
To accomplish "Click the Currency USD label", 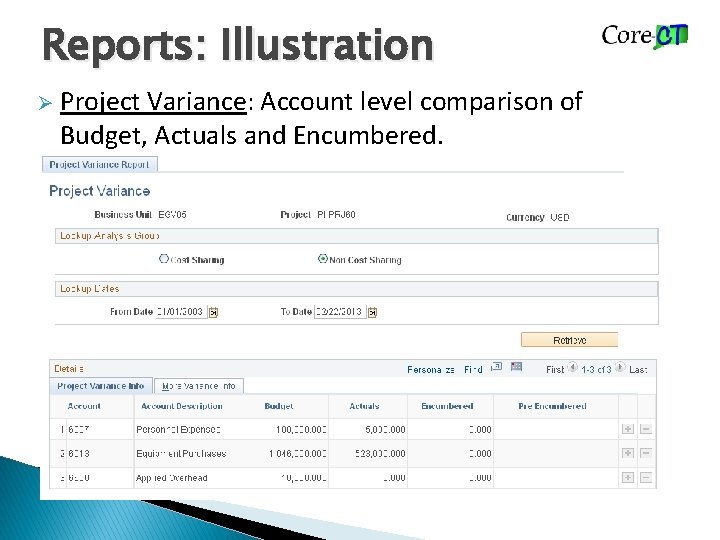I will click(538, 217).
